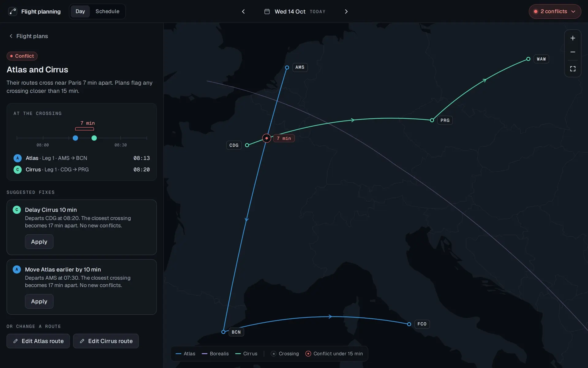The image size is (588, 368).
Task: Open Edit Cirrus route
Action: (106, 341)
